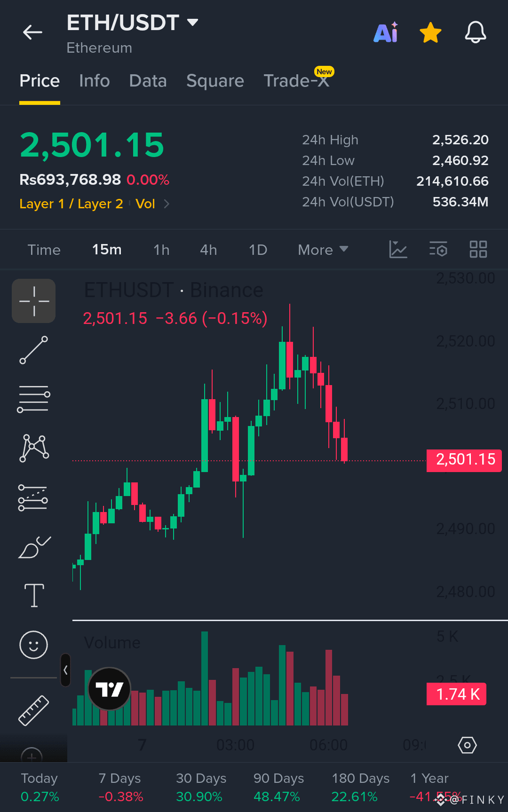This screenshot has height=812, width=508.
Task: Open the AI assistant icon
Action: 386,32
